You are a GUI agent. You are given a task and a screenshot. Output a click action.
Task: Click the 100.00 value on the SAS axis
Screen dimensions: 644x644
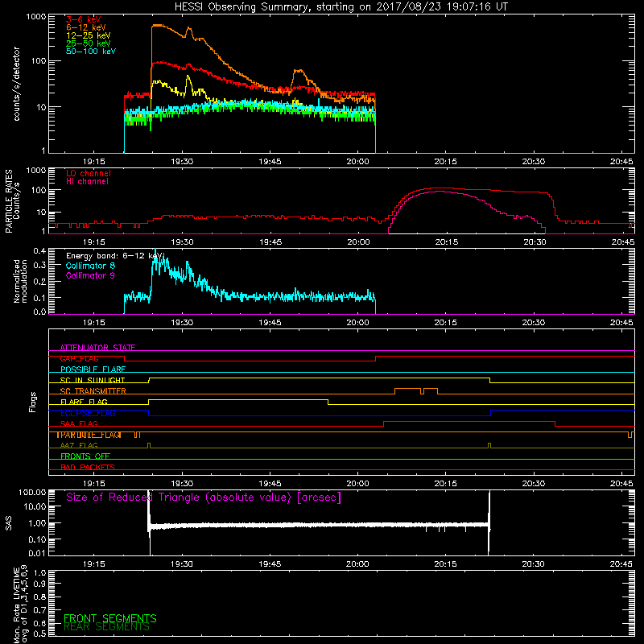pyautogui.click(x=32, y=492)
